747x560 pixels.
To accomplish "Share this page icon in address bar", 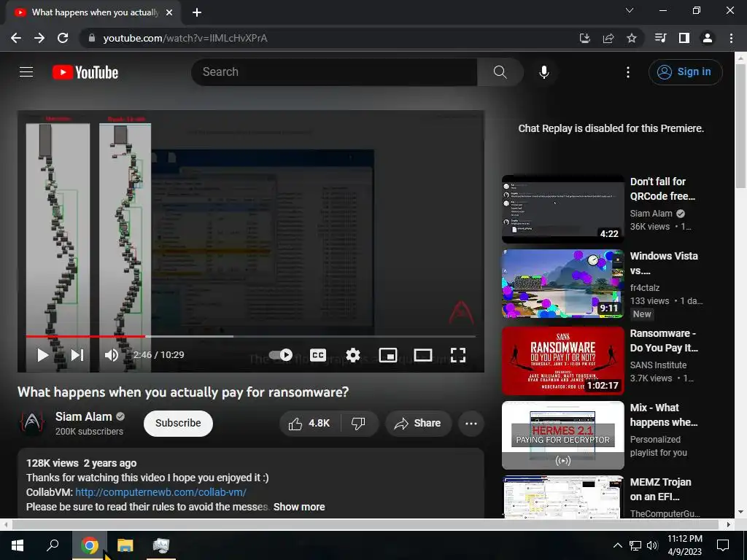I will pyautogui.click(x=608, y=38).
